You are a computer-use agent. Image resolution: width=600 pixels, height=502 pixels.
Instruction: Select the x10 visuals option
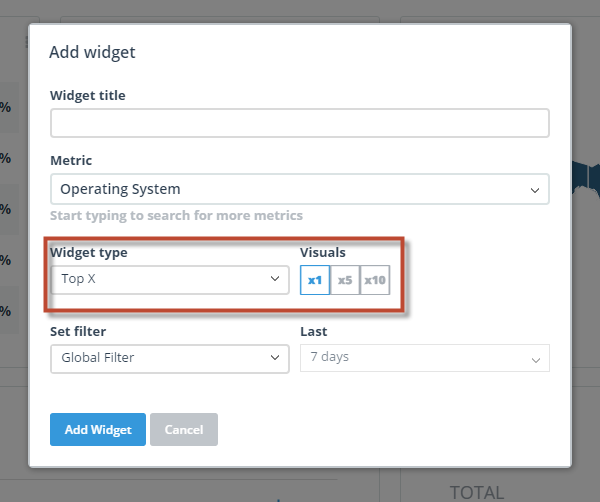click(375, 280)
